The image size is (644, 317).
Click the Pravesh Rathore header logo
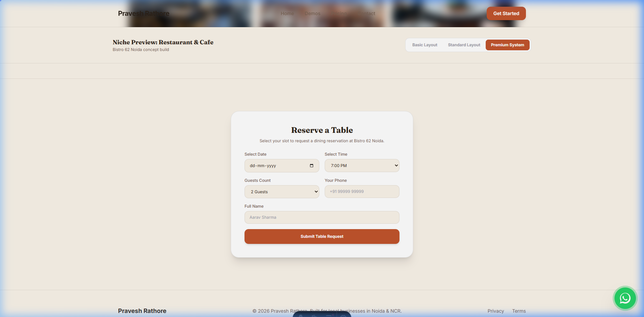tap(144, 13)
